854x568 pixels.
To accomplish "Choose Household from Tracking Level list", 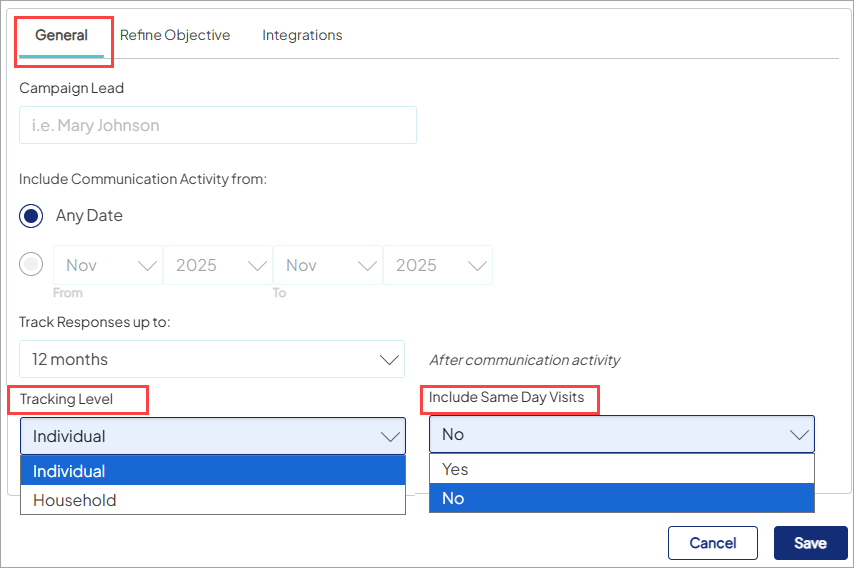I will click(x=212, y=500).
